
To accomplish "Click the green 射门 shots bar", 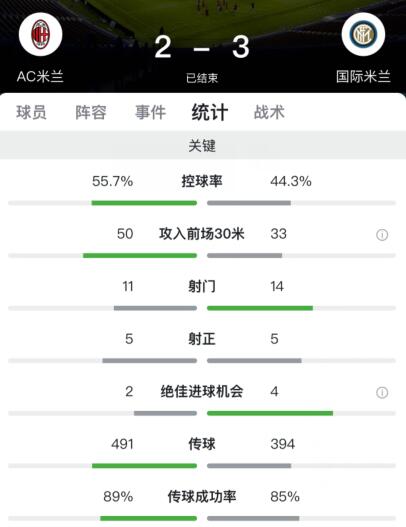I will pyautogui.click(x=260, y=308).
